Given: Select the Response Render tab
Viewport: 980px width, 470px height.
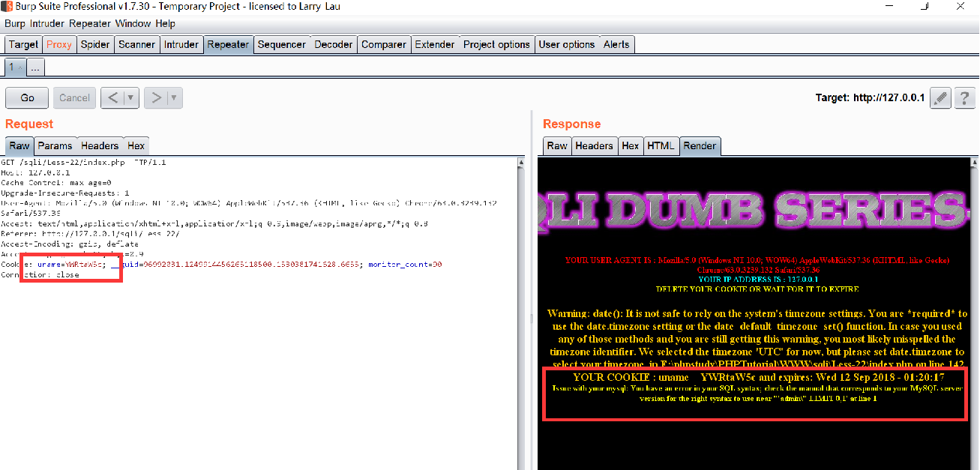Looking at the screenshot, I should (700, 145).
